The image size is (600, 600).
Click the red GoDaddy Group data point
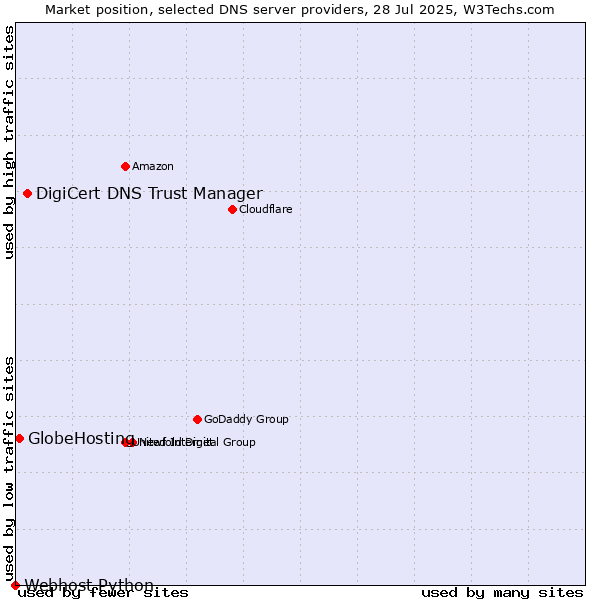[x=197, y=420]
